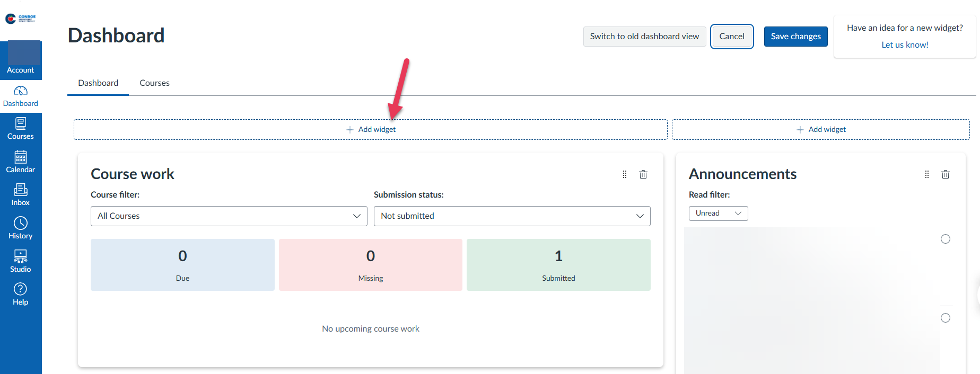
Task: Open History from the sidebar
Action: [20, 228]
